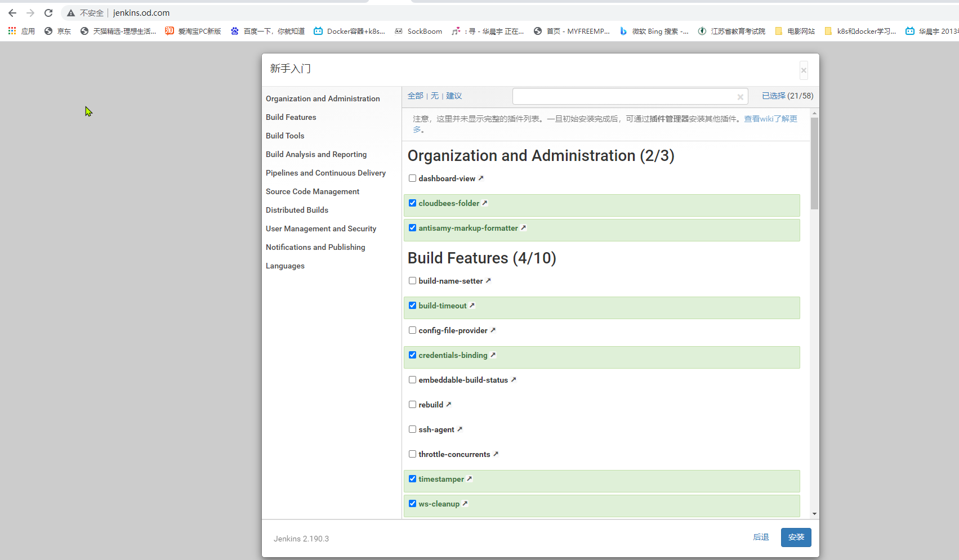The height and width of the screenshot is (560, 959).
Task: Open external link icon next to throttle-concurrents
Action: coord(496,454)
